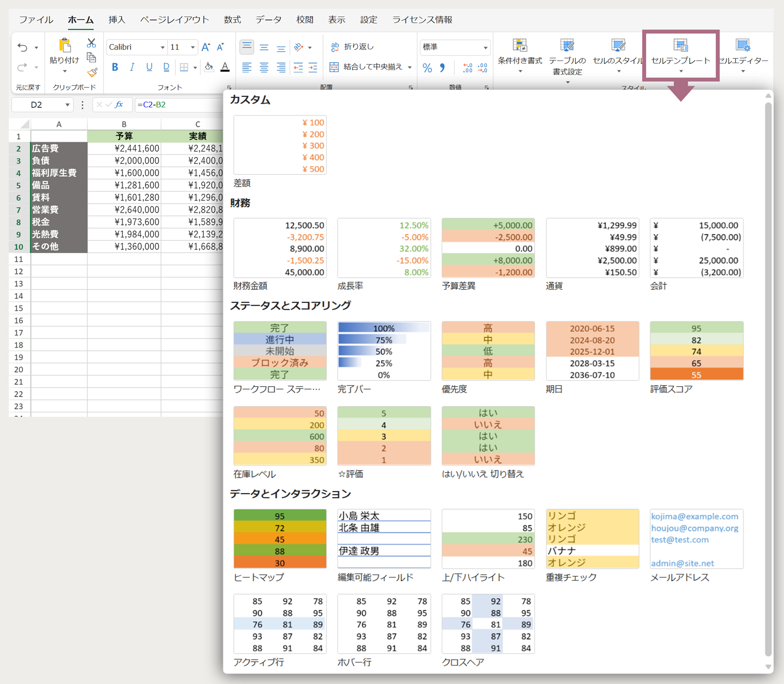The width and height of the screenshot is (784, 684).
Task: Click the font color A icon
Action: coord(225,67)
